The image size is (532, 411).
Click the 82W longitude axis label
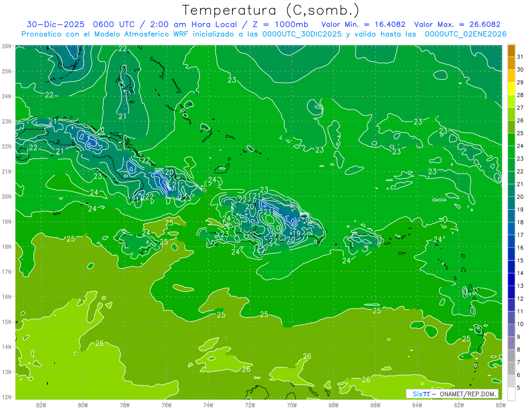tap(42, 405)
